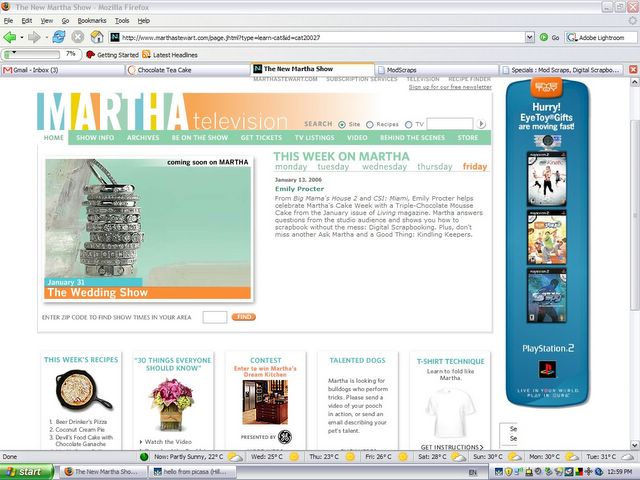Click the vertical scrollbar down arrow
Image resolution: width=640 pixels, height=480 pixels.
(635, 445)
